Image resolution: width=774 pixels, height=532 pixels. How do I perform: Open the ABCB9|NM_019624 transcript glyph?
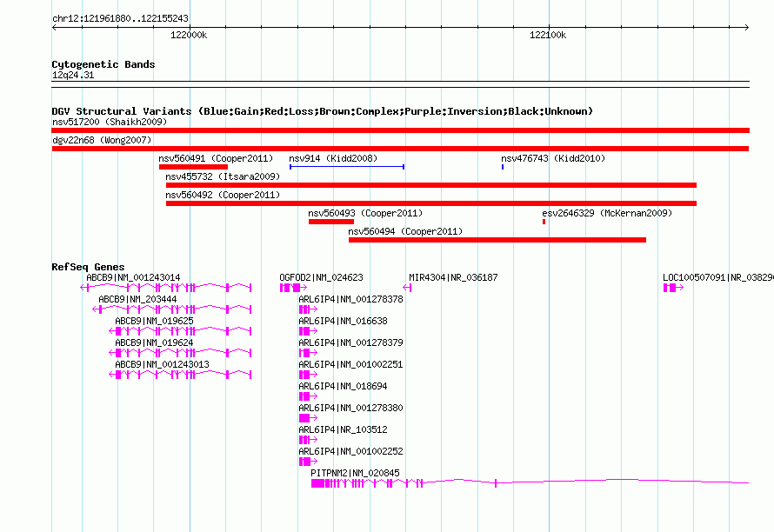[x=180, y=353]
